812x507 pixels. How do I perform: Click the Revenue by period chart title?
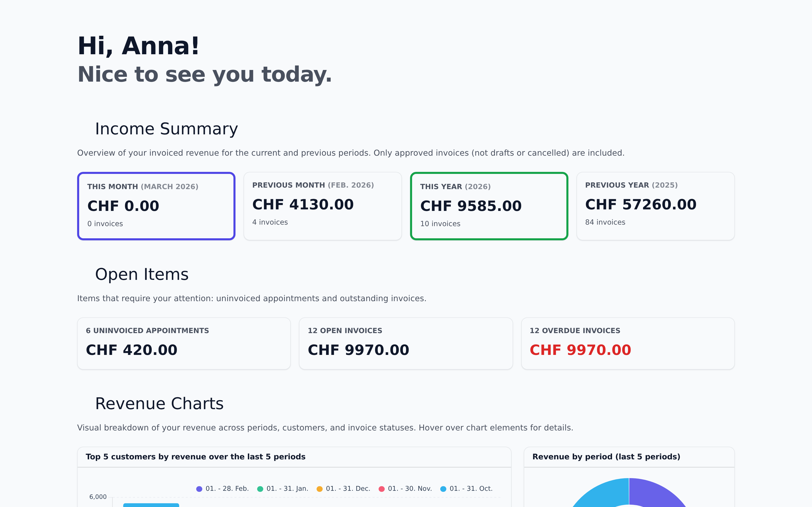606,457
